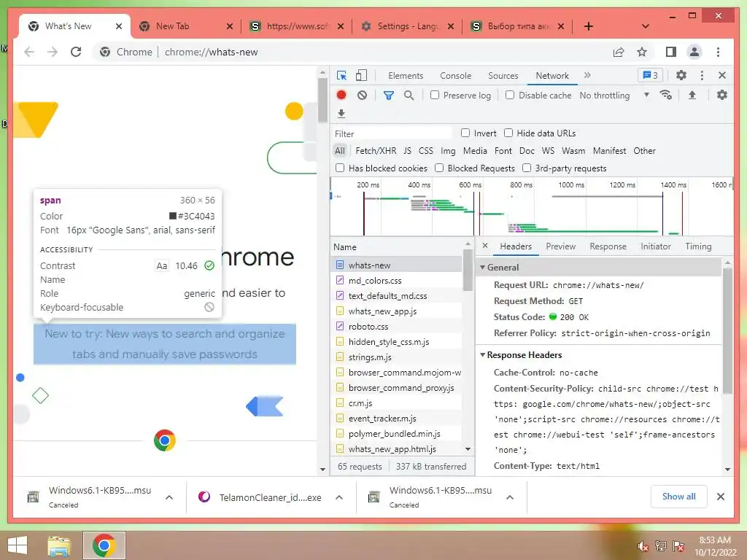
Task: Click Show all downloads button
Action: (679, 497)
